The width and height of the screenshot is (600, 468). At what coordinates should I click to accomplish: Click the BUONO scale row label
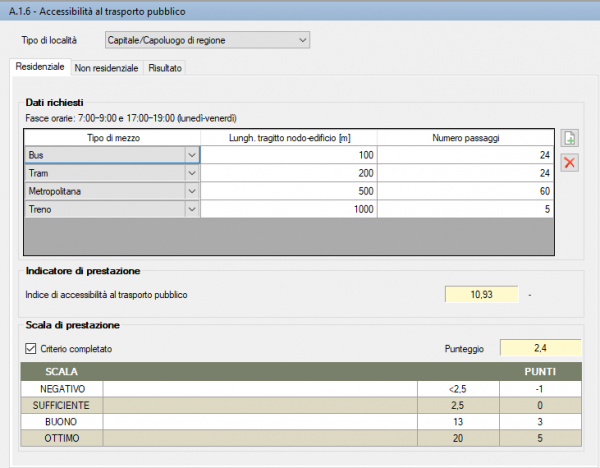61,422
